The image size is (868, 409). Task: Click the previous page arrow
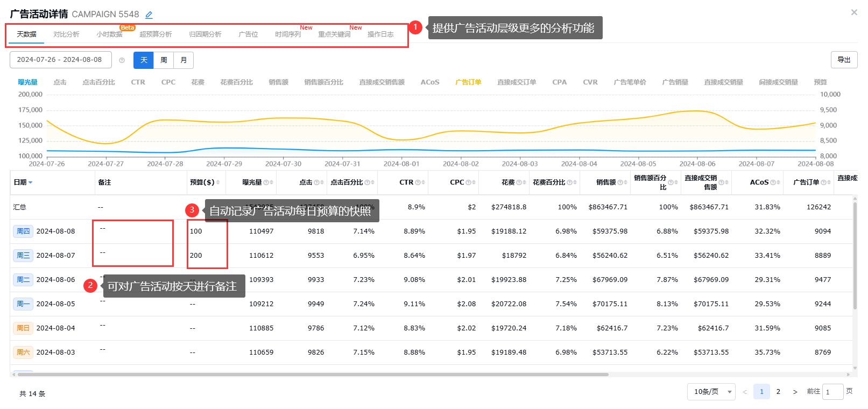[x=745, y=392]
